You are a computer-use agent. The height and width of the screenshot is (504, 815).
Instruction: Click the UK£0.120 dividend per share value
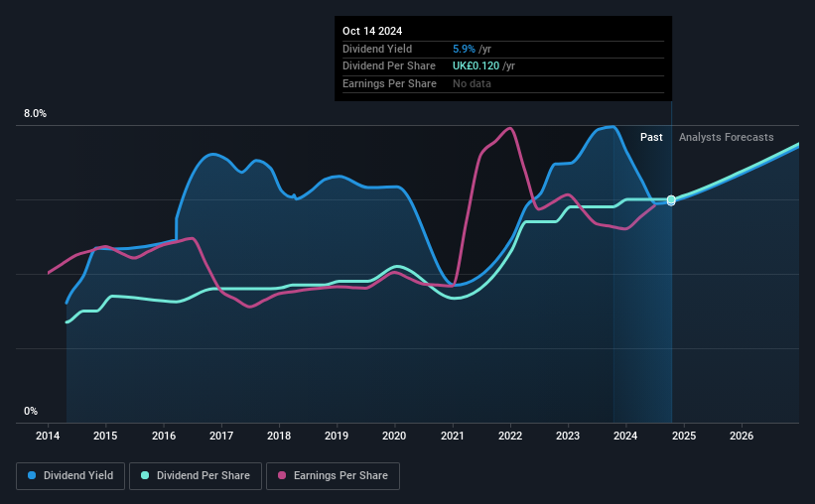(x=475, y=66)
